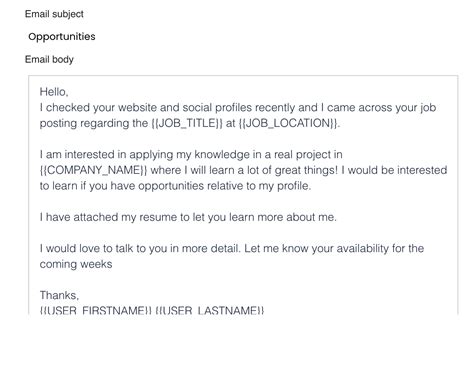Click the Thanks, closing line

coord(59,295)
